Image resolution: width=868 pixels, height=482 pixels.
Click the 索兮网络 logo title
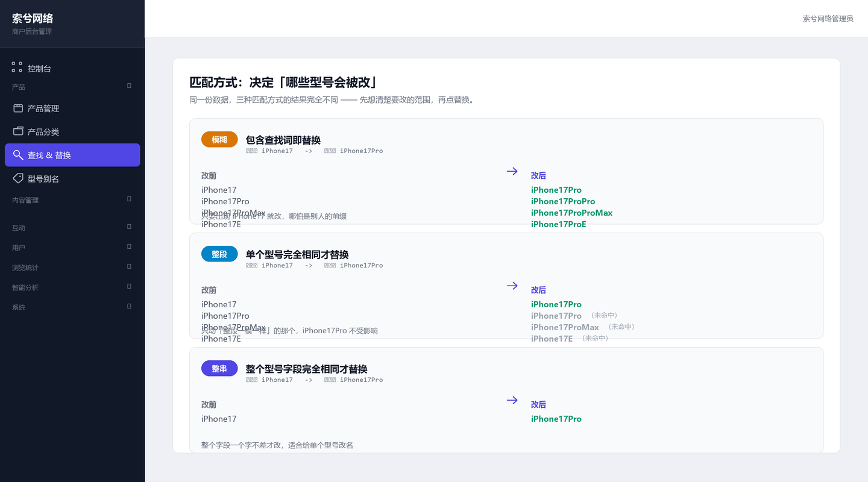pyautogui.click(x=33, y=19)
